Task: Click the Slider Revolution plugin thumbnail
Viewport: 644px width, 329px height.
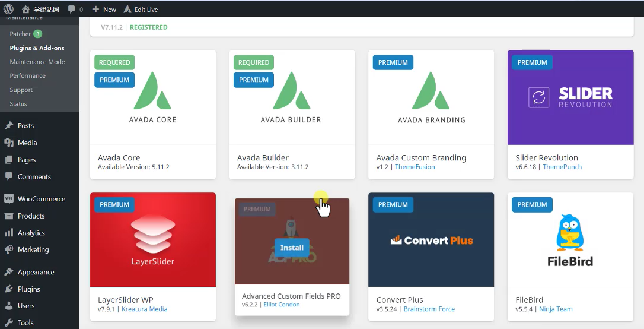Action: (570, 97)
